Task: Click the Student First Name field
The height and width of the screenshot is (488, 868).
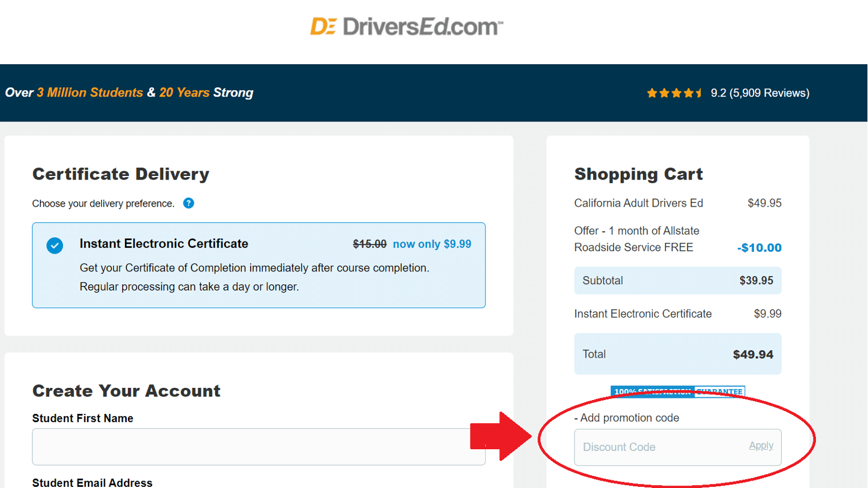Action: click(x=259, y=447)
